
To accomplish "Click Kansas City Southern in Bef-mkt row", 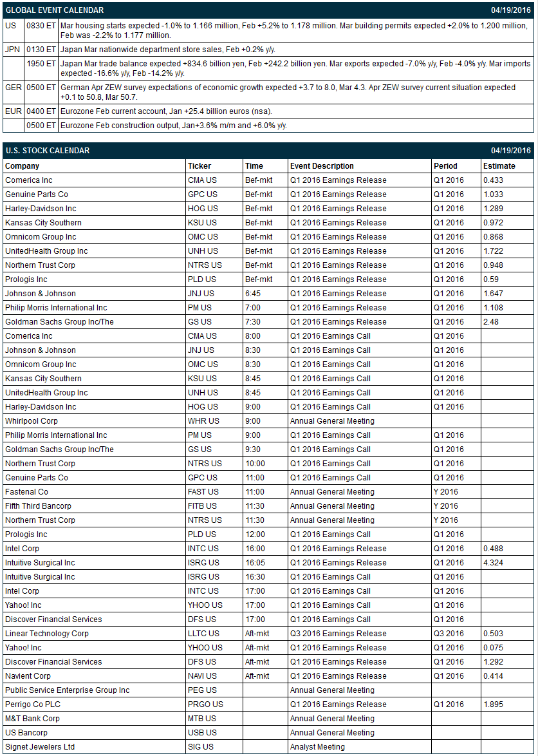I will (x=43, y=222).
